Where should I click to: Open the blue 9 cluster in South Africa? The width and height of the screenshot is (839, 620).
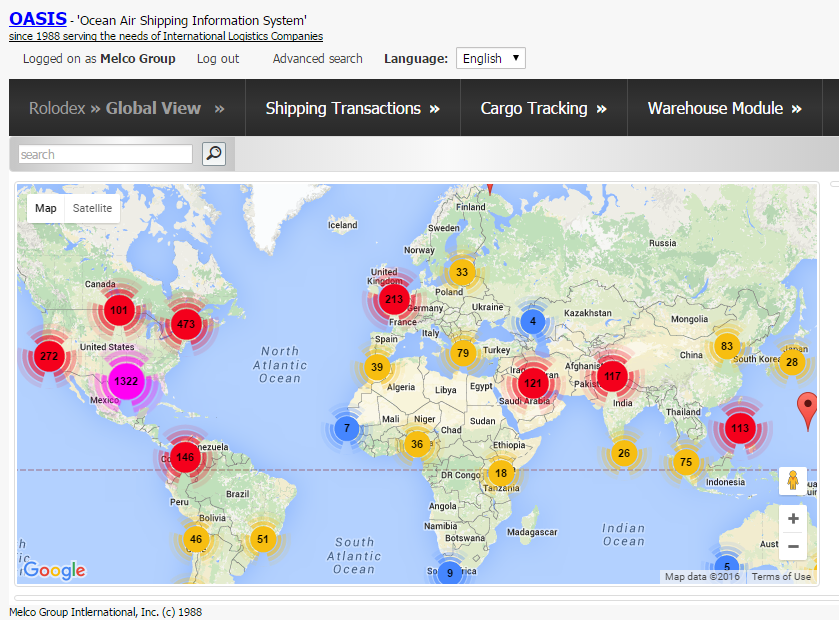click(x=450, y=572)
